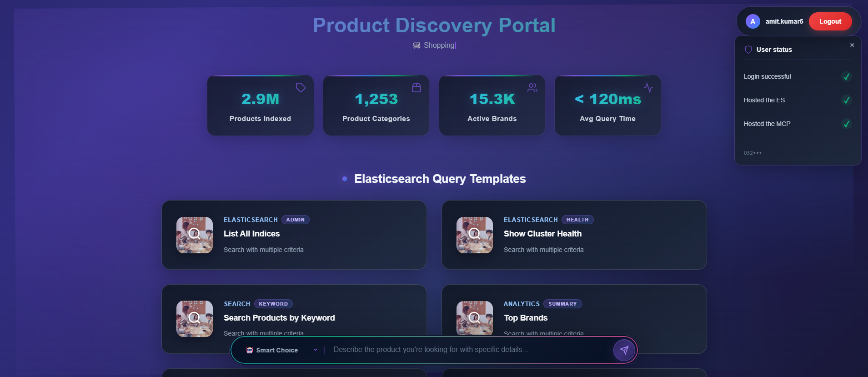Open Search Products by Keyword template

tap(294, 319)
